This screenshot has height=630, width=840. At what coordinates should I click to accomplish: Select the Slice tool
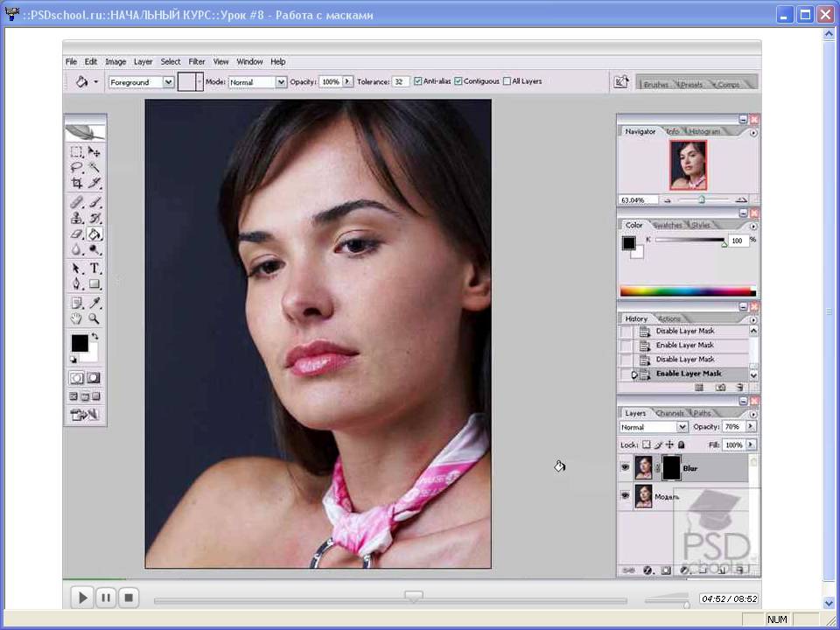click(94, 183)
